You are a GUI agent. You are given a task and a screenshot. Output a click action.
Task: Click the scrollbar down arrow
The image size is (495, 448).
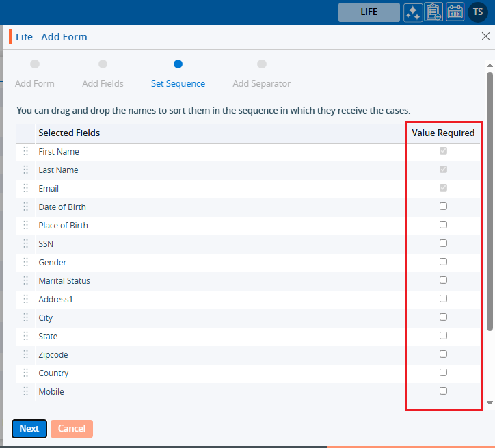coord(490,404)
